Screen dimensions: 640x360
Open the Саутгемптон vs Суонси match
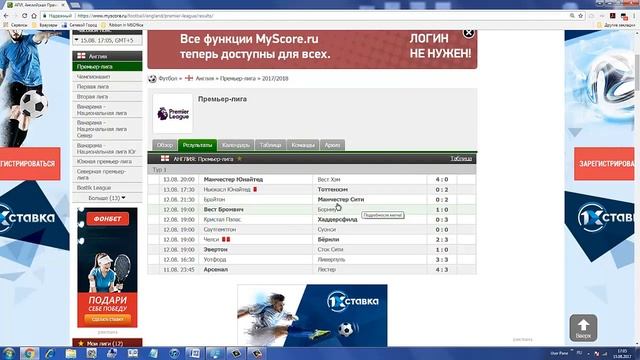(x=312, y=229)
